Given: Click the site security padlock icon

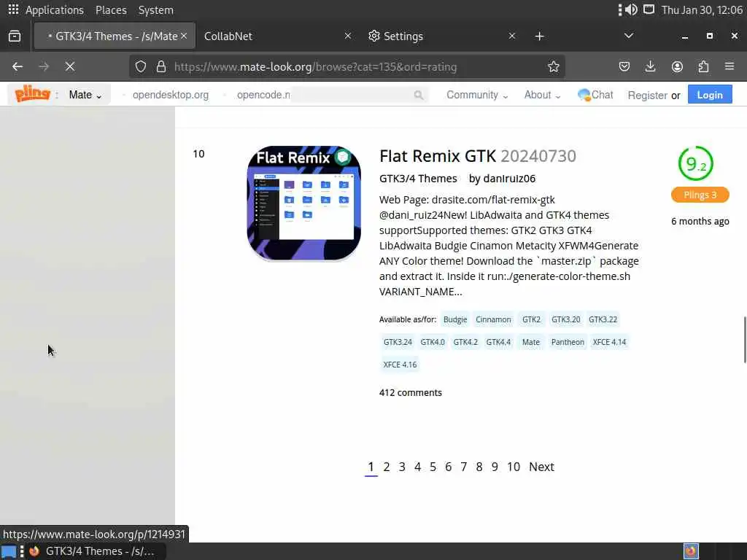Looking at the screenshot, I should [161, 66].
